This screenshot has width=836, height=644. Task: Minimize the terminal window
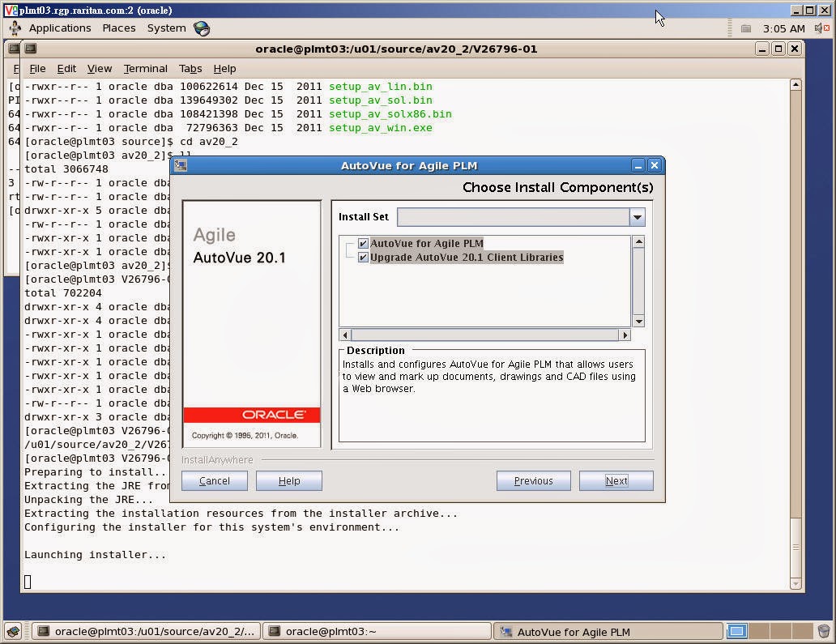click(762, 49)
